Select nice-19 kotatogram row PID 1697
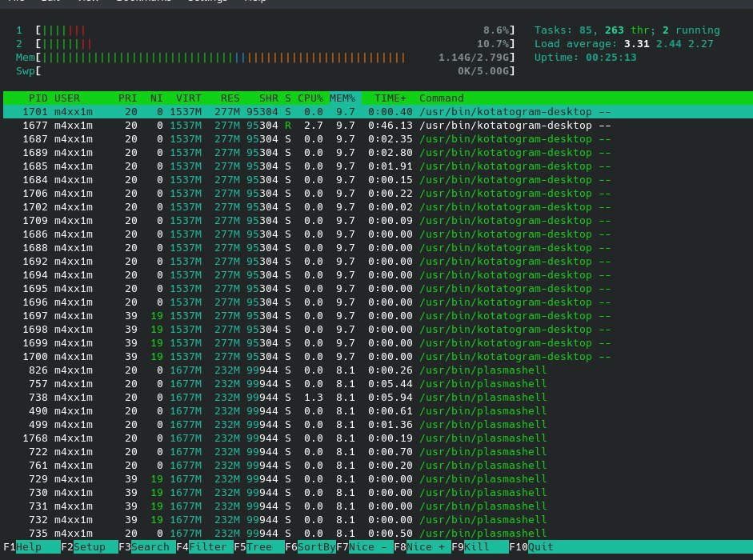 point(378,316)
